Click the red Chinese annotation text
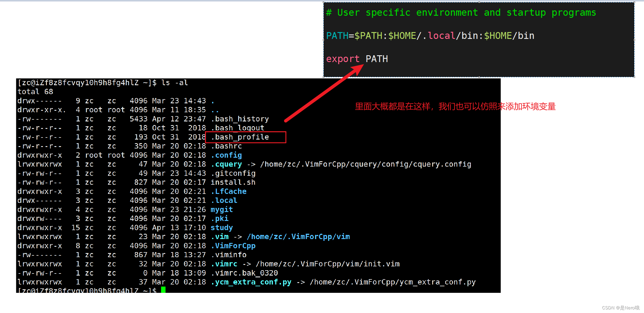644x313 pixels. tap(455, 107)
